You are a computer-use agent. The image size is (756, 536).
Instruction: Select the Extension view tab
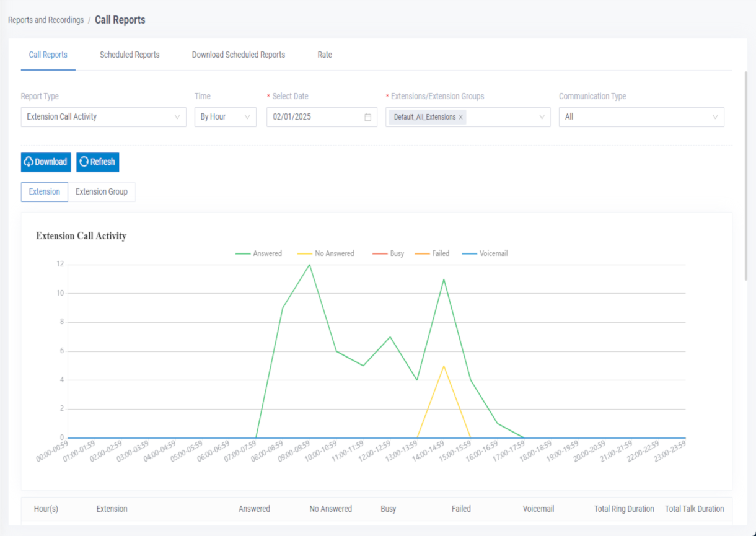pos(45,191)
